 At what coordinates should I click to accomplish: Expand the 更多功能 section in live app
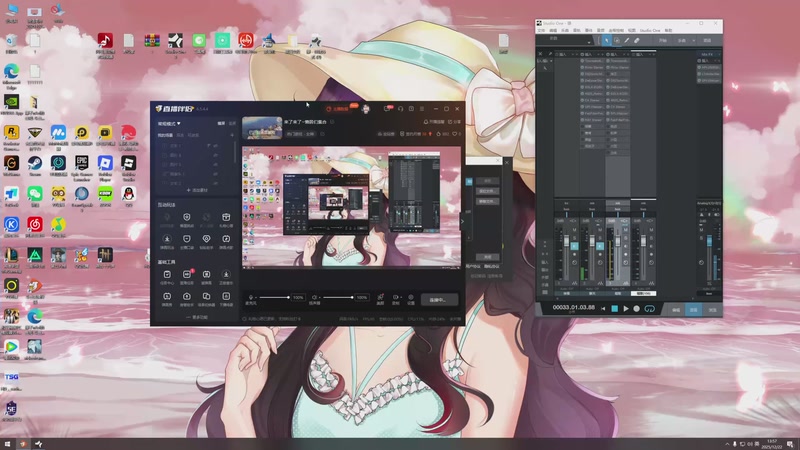coord(197,317)
